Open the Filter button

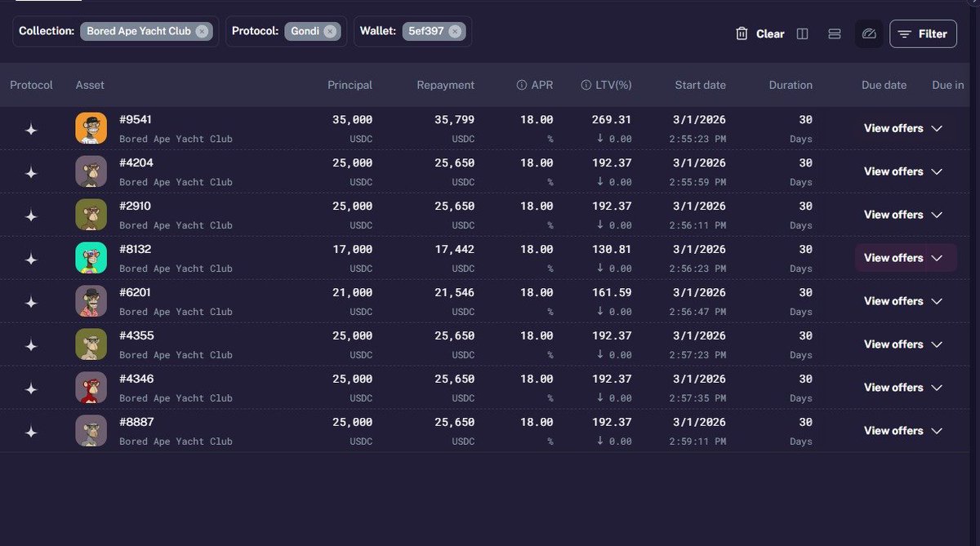tap(923, 33)
